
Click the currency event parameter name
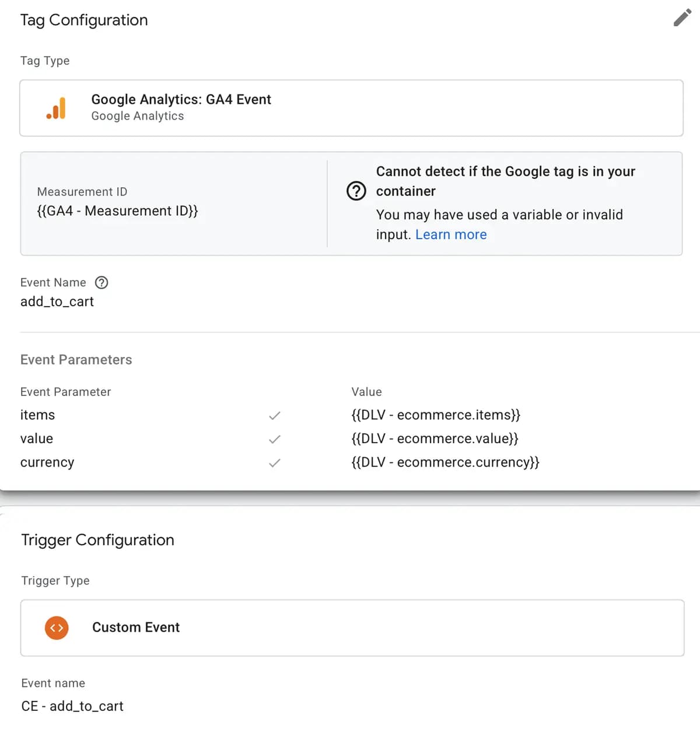47,462
